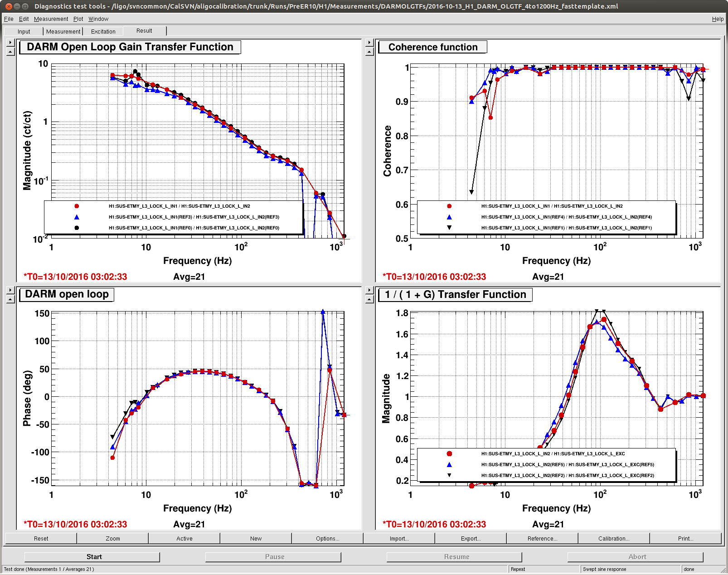Click black triangle legend marker for REF2 trace
The width and height of the screenshot is (728, 575).
click(x=449, y=475)
